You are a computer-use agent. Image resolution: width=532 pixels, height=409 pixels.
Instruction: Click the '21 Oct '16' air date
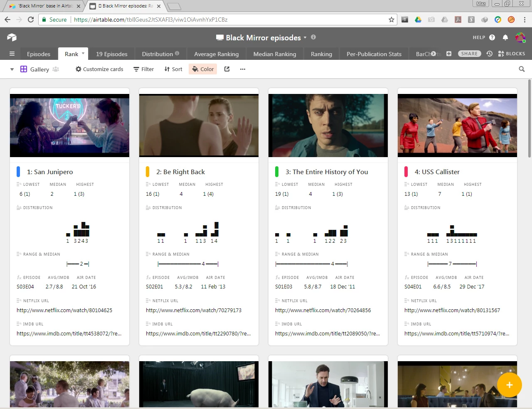click(84, 287)
